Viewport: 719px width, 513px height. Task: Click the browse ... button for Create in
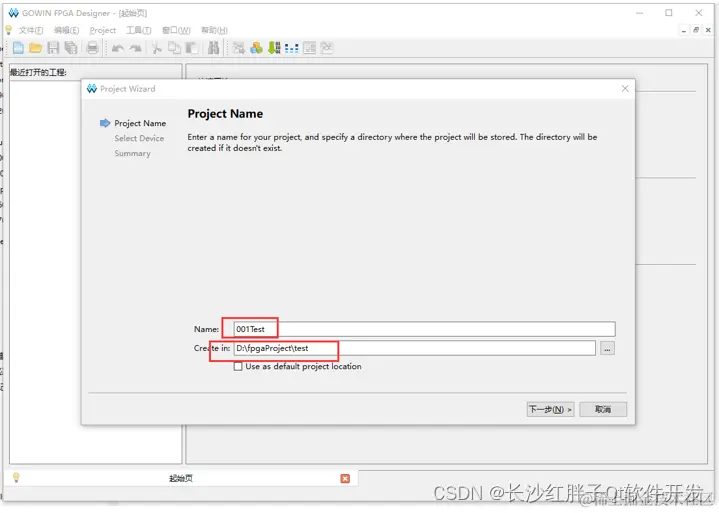(607, 348)
